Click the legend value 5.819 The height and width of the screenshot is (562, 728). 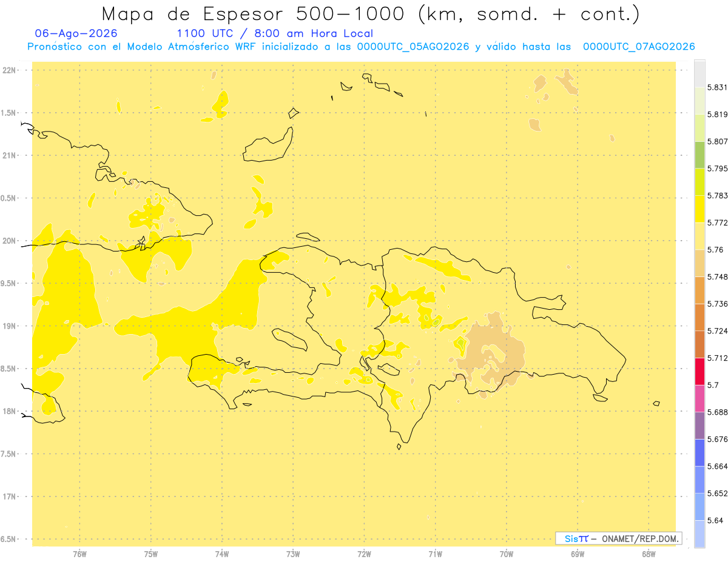[718, 115]
